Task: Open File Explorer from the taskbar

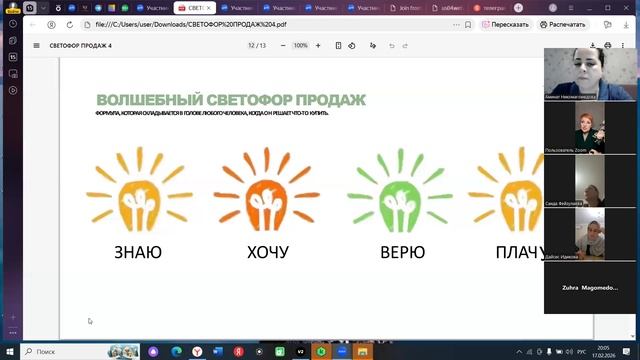Action: (x=362, y=351)
